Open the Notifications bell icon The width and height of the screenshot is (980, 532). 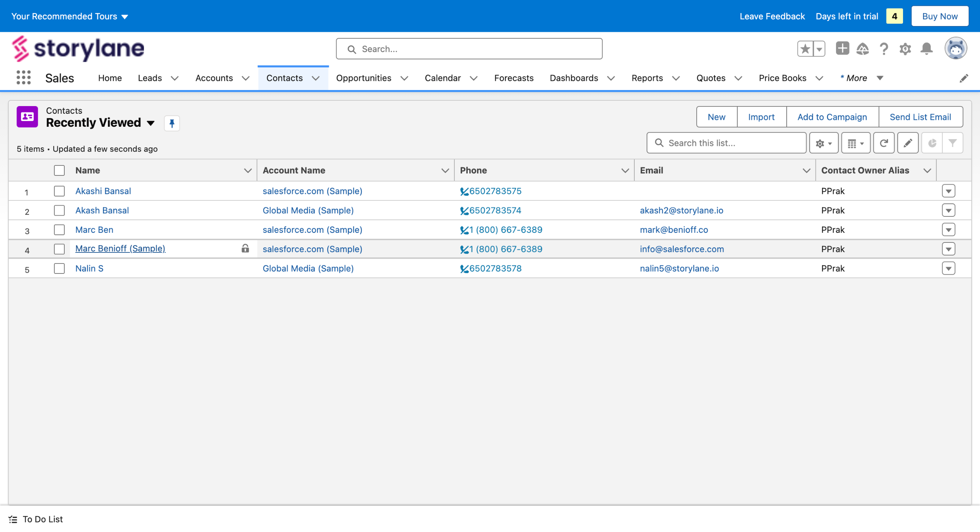(927, 49)
